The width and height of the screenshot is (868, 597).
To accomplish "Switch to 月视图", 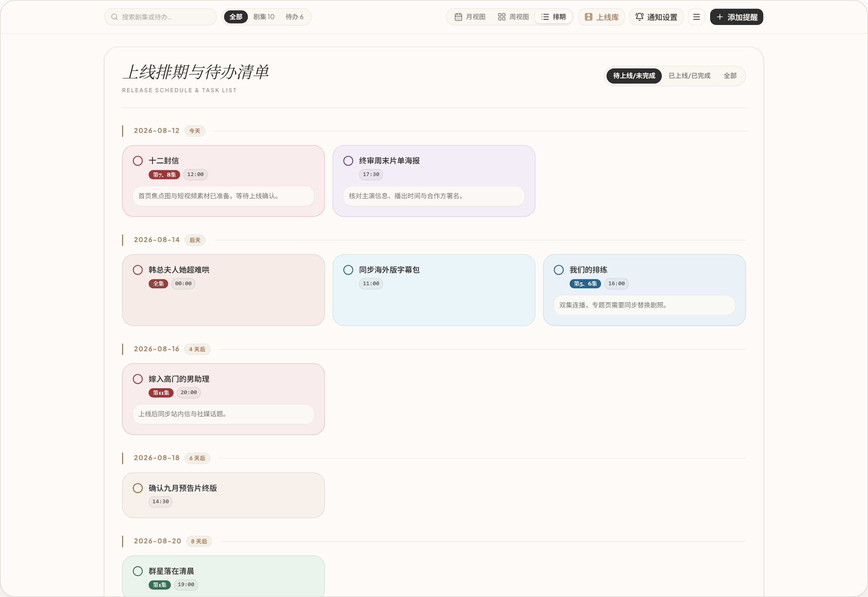I will (x=470, y=17).
